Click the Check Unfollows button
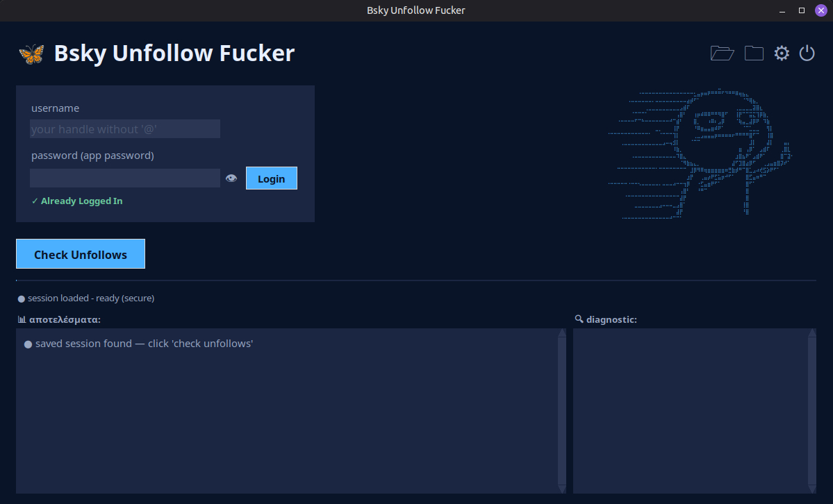 pyautogui.click(x=81, y=254)
